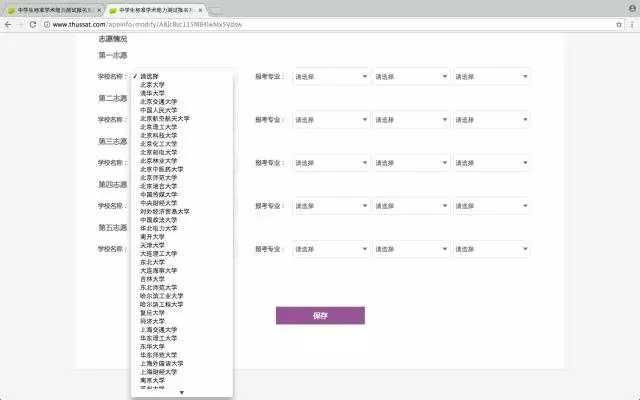
Task: Open third 报考专业 dropdown under 第一志愿
Action: (491, 76)
